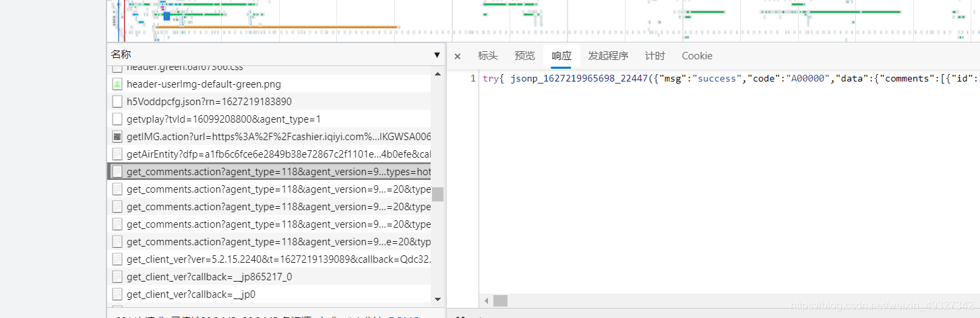Image resolution: width=980 pixels, height=318 pixels.
Task: Click image icon of header-userImg-default-green.png
Action: 117,84
